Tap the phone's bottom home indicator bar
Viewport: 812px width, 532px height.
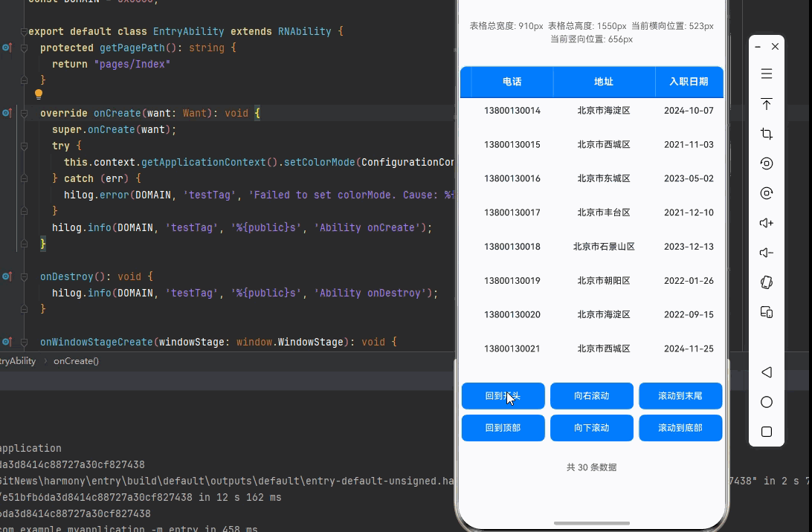click(x=591, y=523)
